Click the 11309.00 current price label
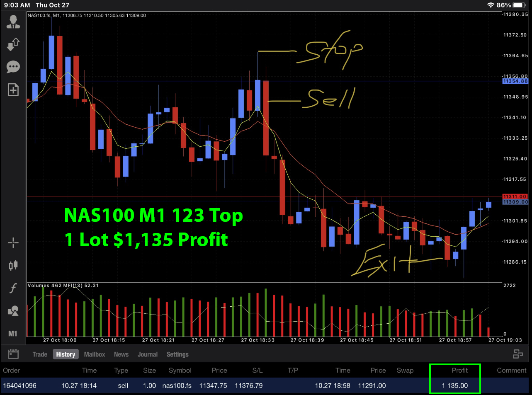 click(x=515, y=202)
